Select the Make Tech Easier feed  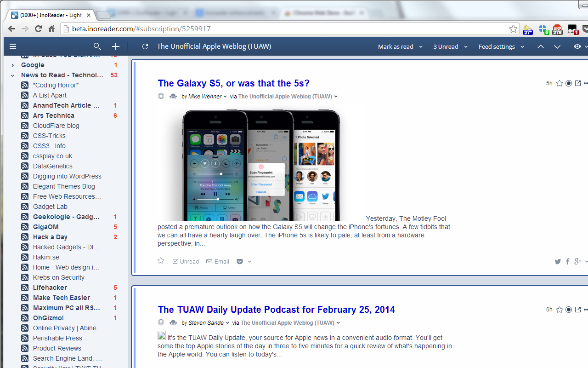coord(62,298)
